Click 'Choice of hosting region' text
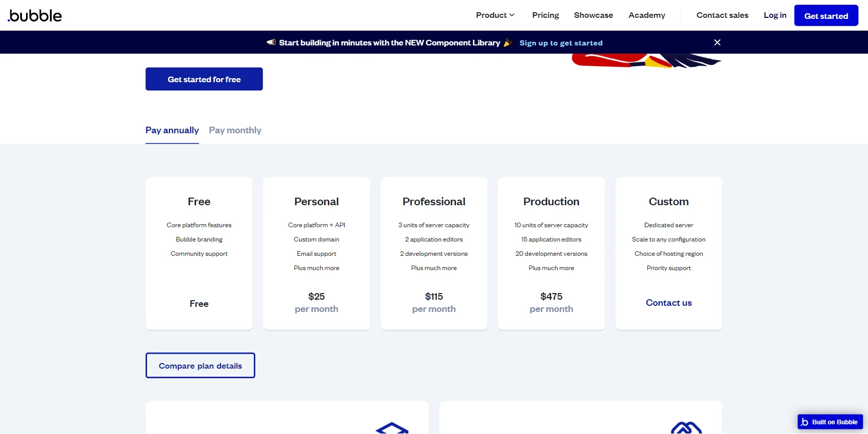The height and width of the screenshot is (434, 868). [x=669, y=254]
